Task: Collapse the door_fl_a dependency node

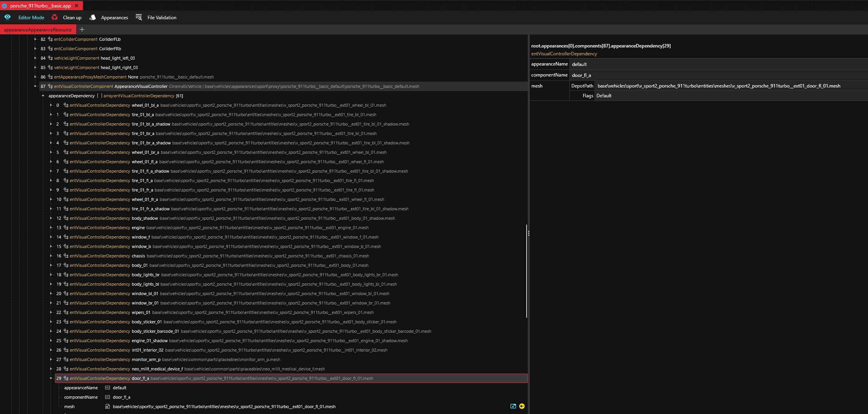Action: (x=51, y=378)
